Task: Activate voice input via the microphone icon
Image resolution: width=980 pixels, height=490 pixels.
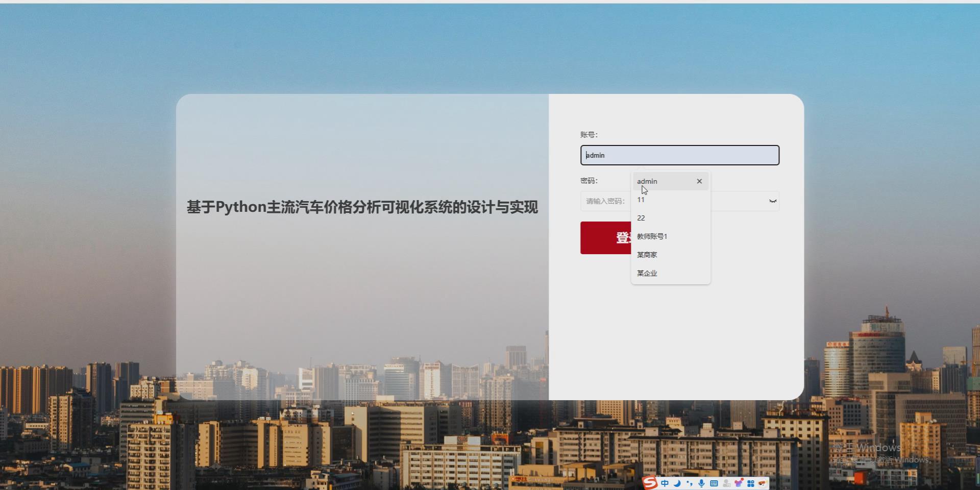Action: click(702, 483)
